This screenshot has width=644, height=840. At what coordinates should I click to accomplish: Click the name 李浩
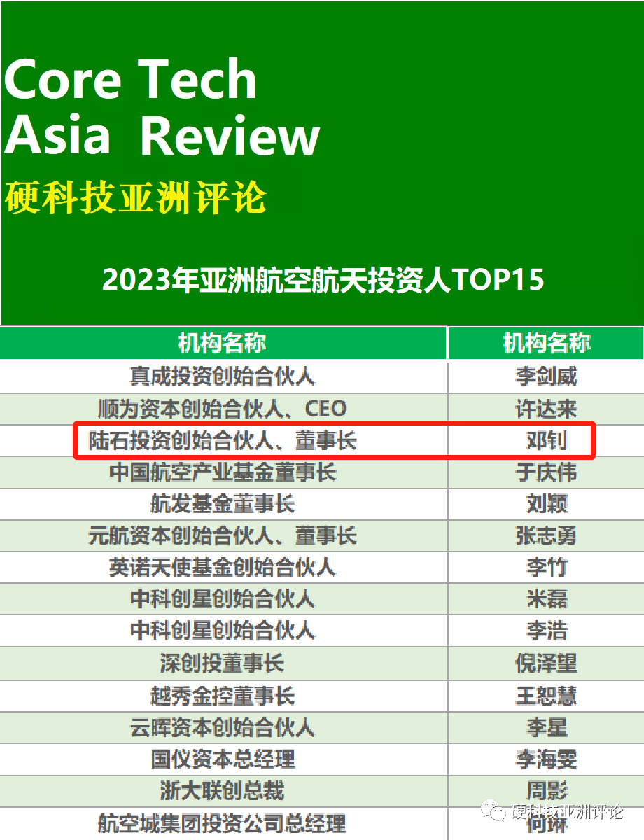[547, 631]
